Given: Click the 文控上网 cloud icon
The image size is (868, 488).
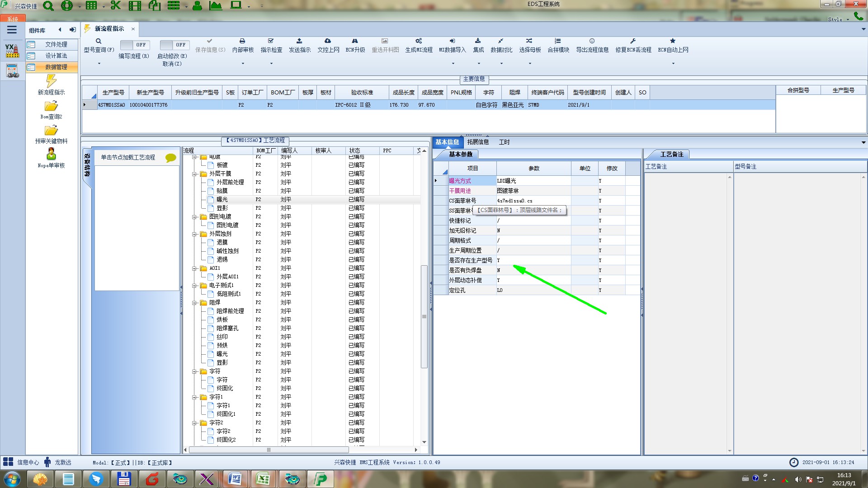Looking at the screenshot, I should (x=328, y=41).
